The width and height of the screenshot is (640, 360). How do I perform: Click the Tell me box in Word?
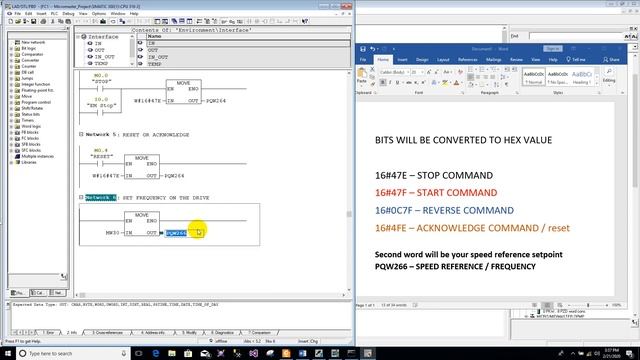tap(576, 60)
